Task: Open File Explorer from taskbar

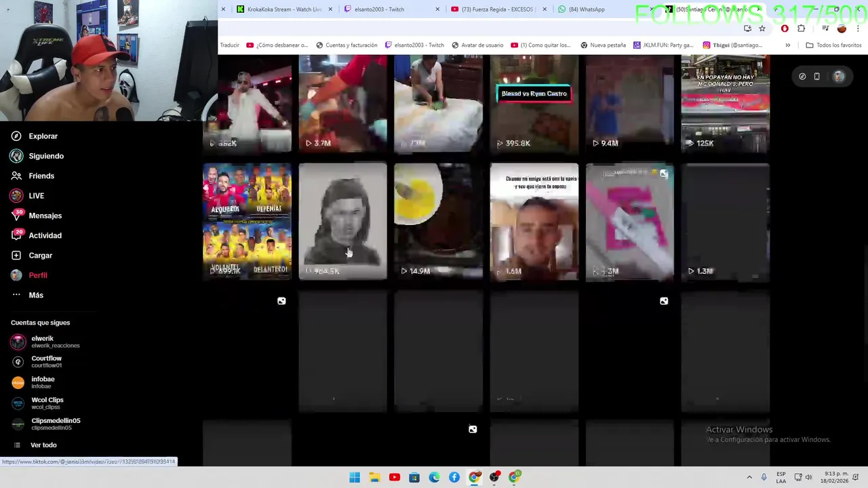Action: coord(374,478)
